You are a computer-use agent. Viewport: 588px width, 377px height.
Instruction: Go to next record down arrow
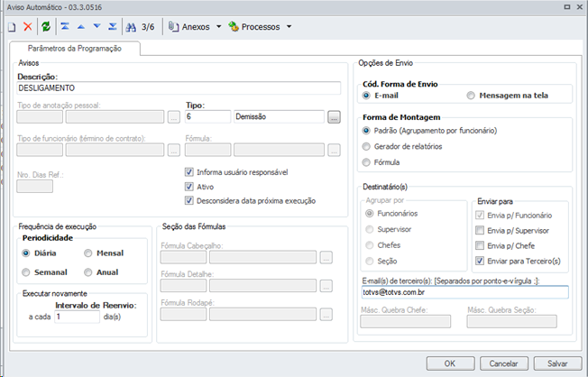coord(97,26)
